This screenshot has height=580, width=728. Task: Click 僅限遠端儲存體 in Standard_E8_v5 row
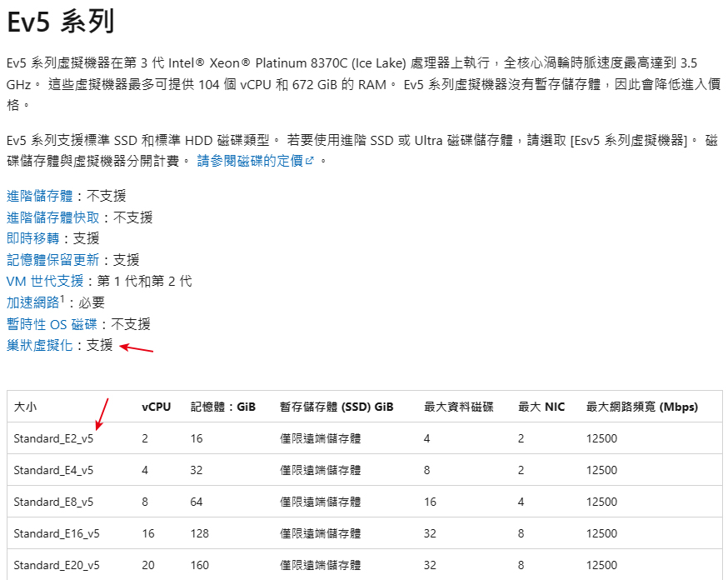tap(321, 502)
